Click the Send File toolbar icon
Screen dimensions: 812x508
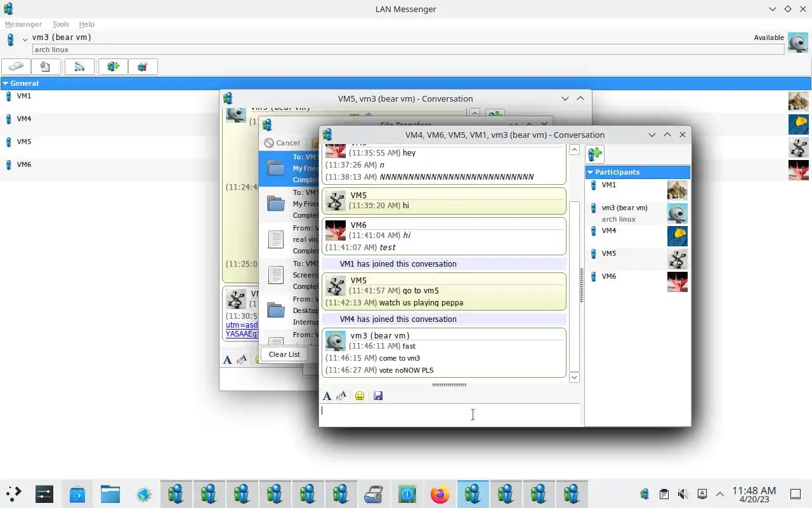coord(45,66)
